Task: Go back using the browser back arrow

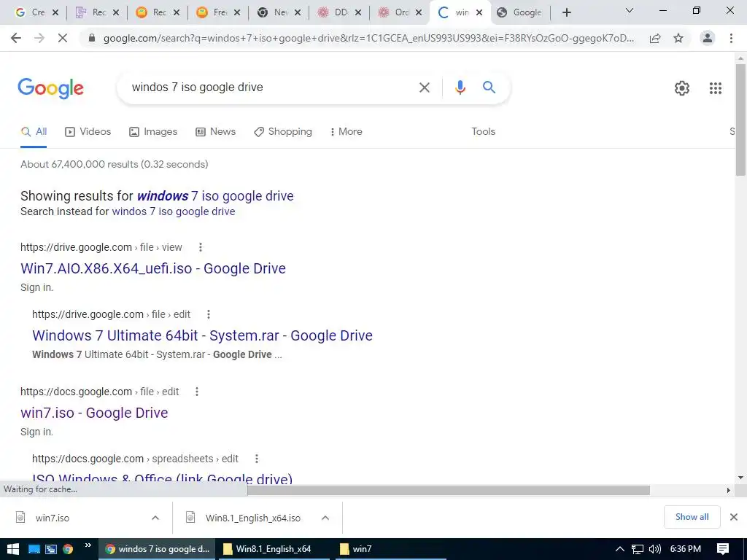Action: point(16,38)
